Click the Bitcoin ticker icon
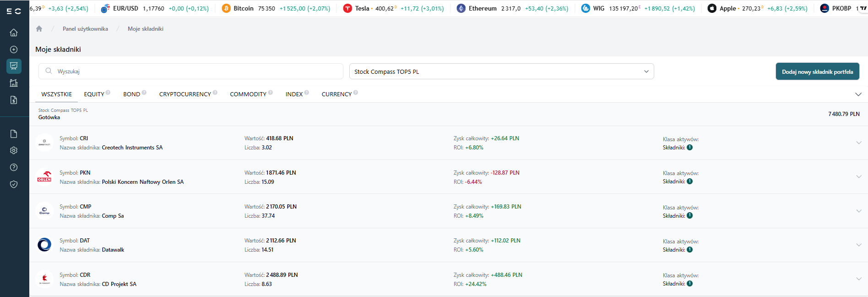This screenshot has height=297, width=868. pos(226,8)
